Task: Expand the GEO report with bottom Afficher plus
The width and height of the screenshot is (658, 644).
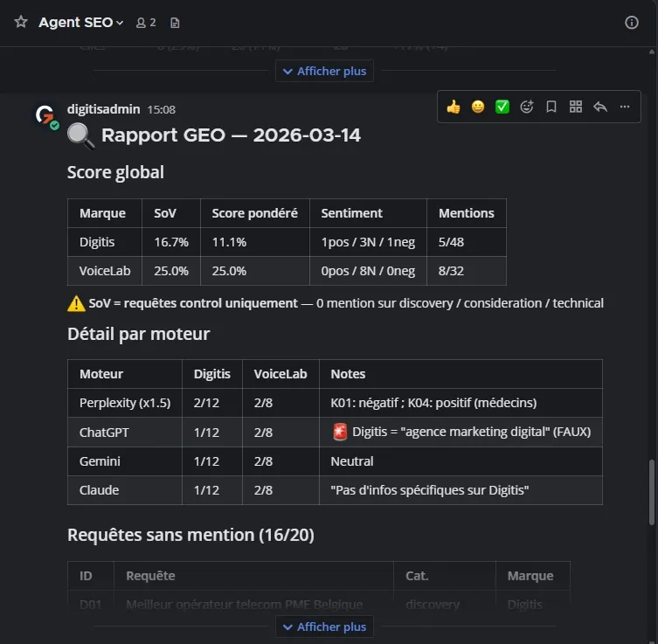Action: coord(324,627)
